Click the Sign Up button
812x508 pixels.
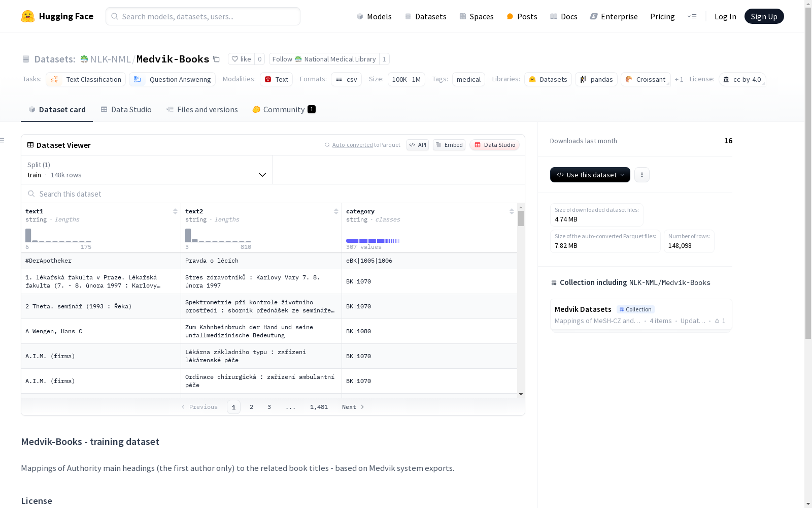click(x=764, y=16)
